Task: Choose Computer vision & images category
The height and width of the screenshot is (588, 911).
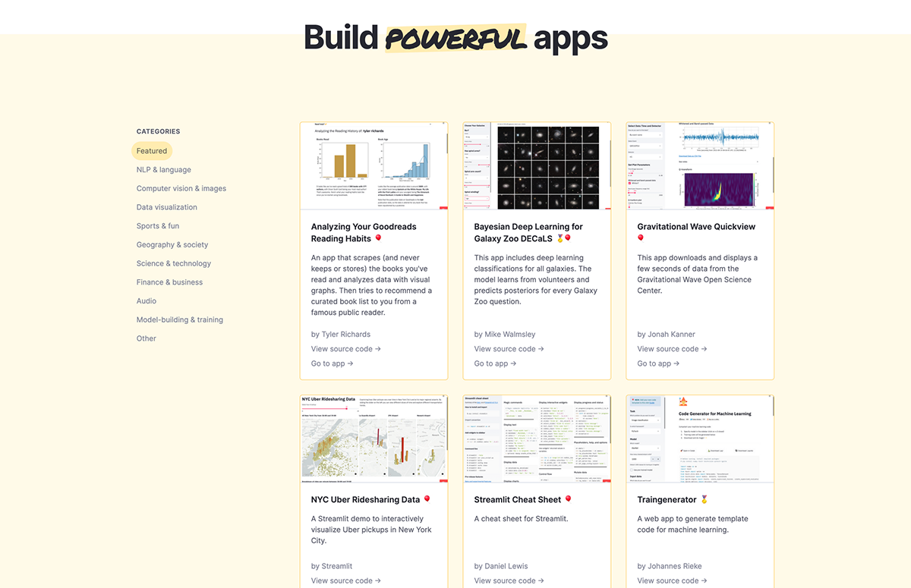Action: click(x=181, y=188)
